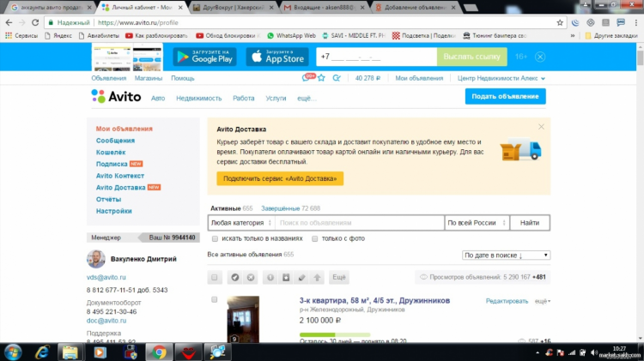Tick the select-all listings checkbox
This screenshot has height=361, width=644.
click(215, 278)
